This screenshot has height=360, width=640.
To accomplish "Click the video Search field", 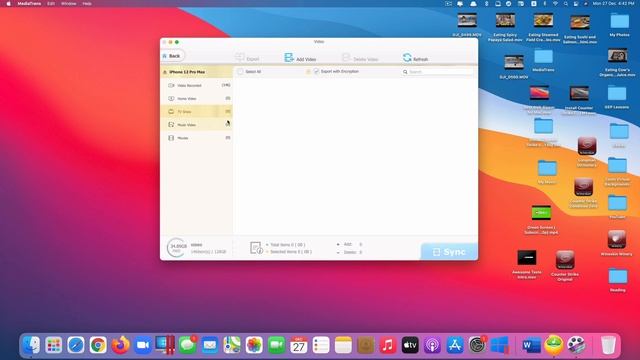I will pyautogui.click(x=437, y=72).
